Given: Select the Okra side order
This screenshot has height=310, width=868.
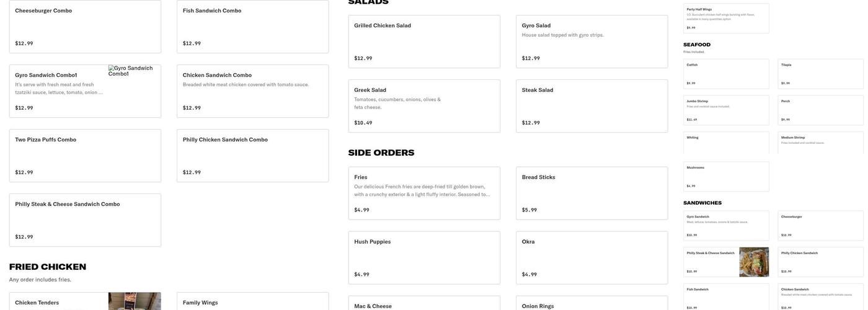Looking at the screenshot, I should click(591, 258).
